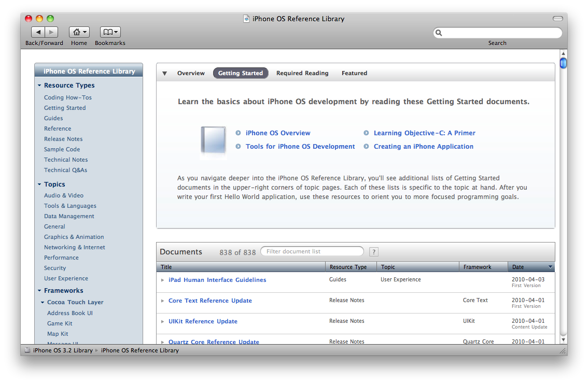588x384 pixels.
Task: Collapse the overview panel disclosure triangle
Action: click(164, 74)
